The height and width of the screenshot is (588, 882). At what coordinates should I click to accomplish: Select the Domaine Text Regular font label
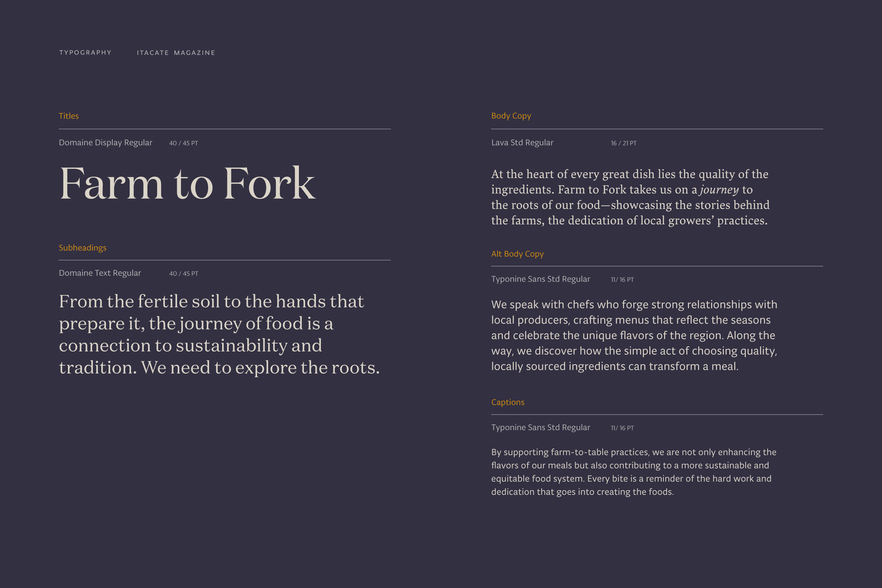(100, 273)
